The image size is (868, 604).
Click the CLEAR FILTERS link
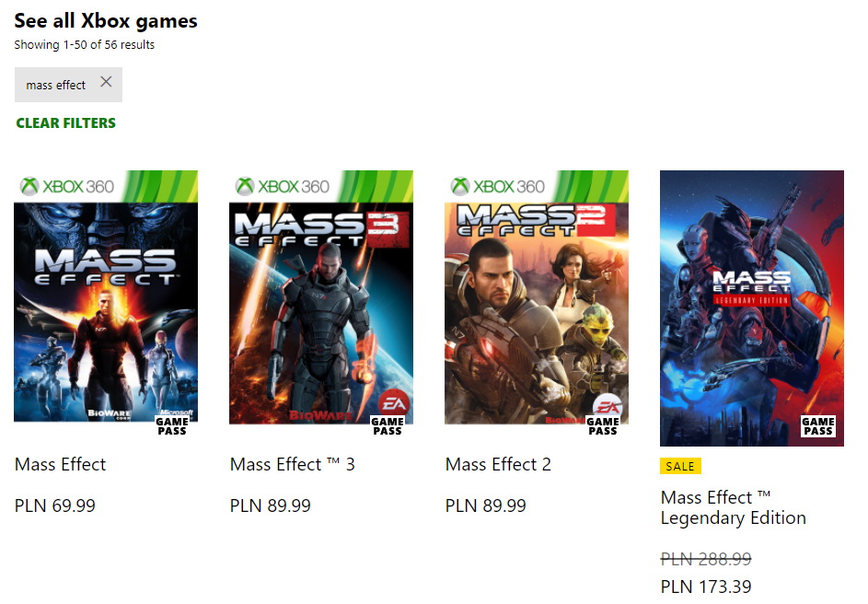[66, 123]
